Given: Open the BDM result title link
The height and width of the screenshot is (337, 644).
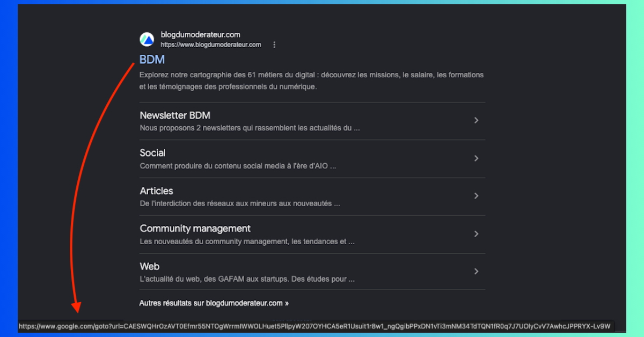Looking at the screenshot, I should coord(152,60).
